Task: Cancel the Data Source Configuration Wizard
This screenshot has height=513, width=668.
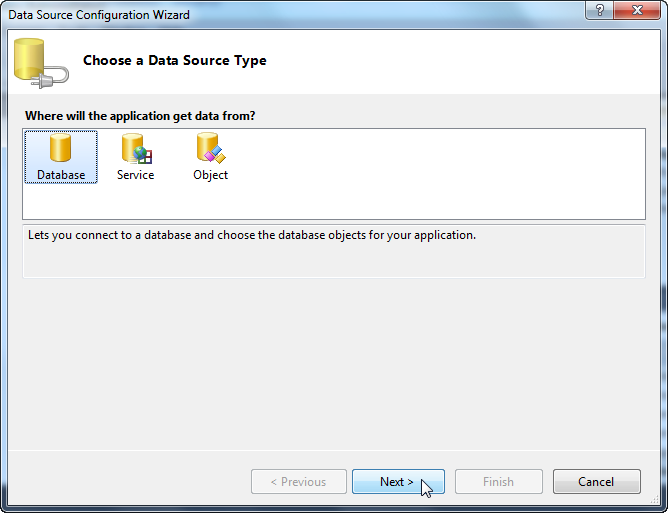Action: pyautogui.click(x=596, y=481)
